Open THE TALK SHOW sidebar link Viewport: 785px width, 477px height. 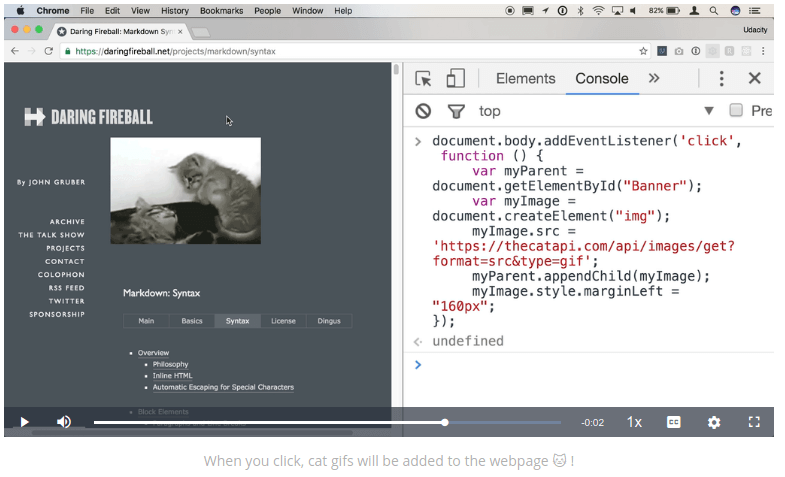[x=52, y=235]
